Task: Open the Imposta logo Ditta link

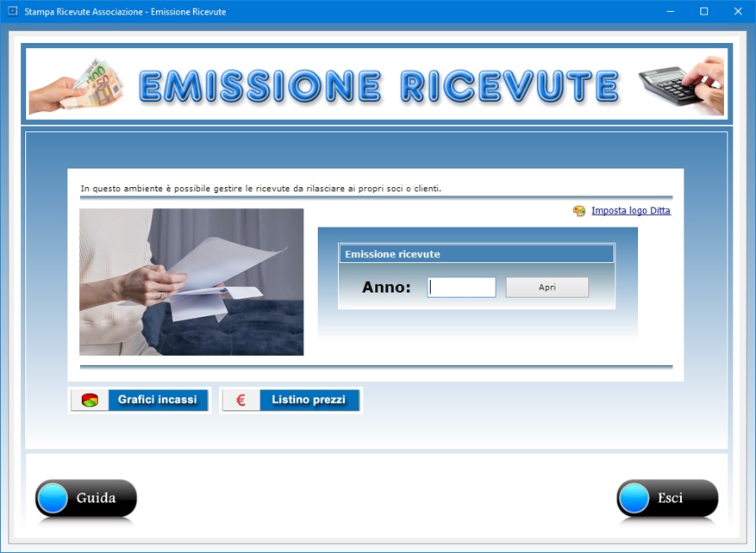Action: click(631, 210)
